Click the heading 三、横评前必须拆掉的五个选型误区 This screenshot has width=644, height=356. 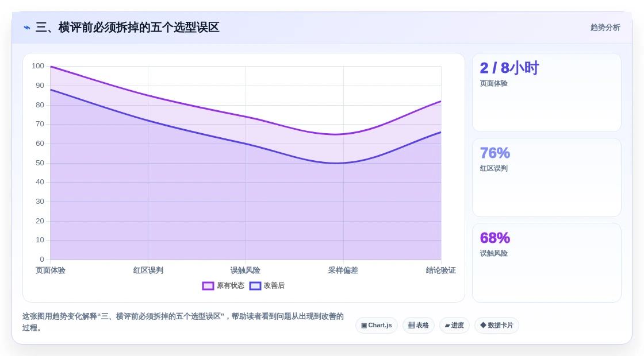click(127, 28)
